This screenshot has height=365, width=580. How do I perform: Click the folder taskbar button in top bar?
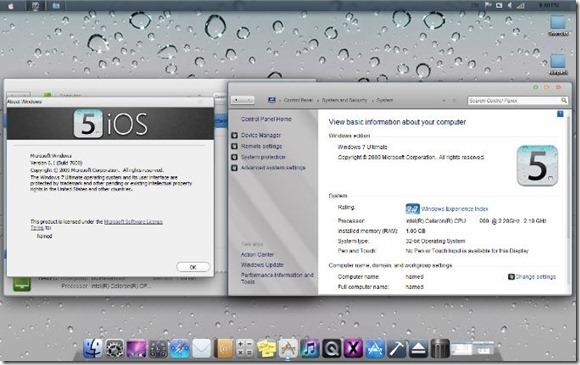56,6
